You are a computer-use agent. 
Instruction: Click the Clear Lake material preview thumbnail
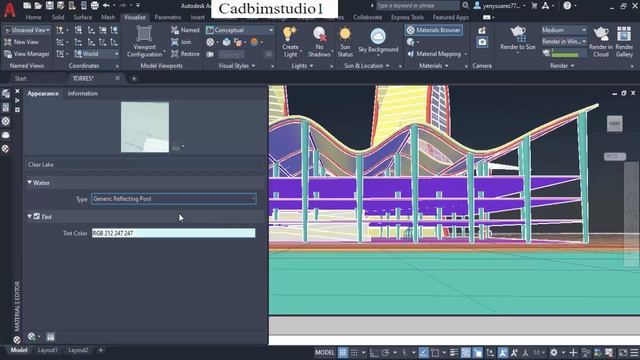pos(145,127)
